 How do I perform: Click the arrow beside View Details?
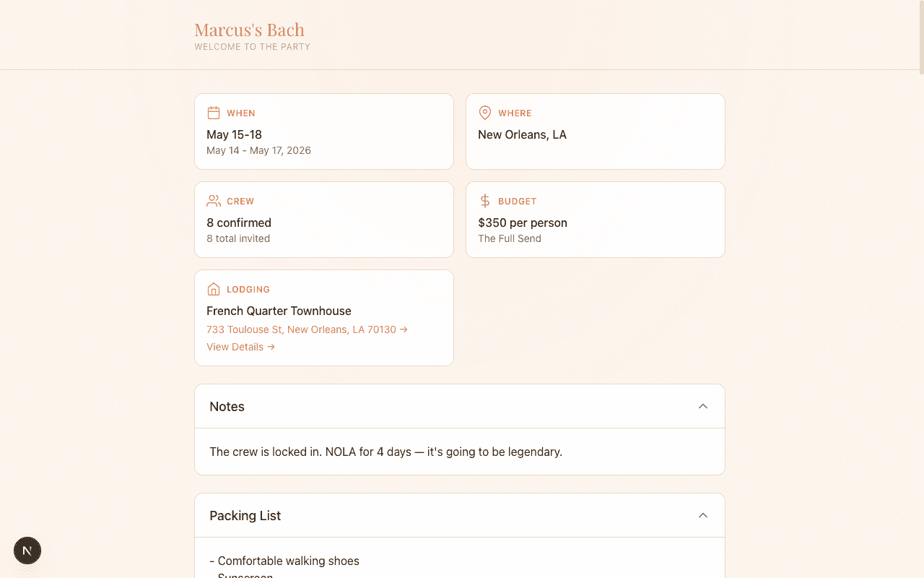(270, 347)
